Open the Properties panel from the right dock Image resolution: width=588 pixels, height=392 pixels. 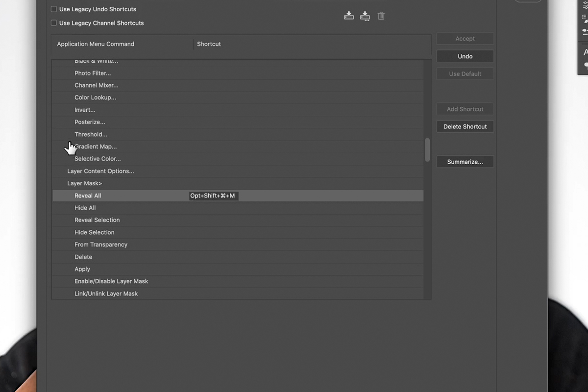pos(585,5)
